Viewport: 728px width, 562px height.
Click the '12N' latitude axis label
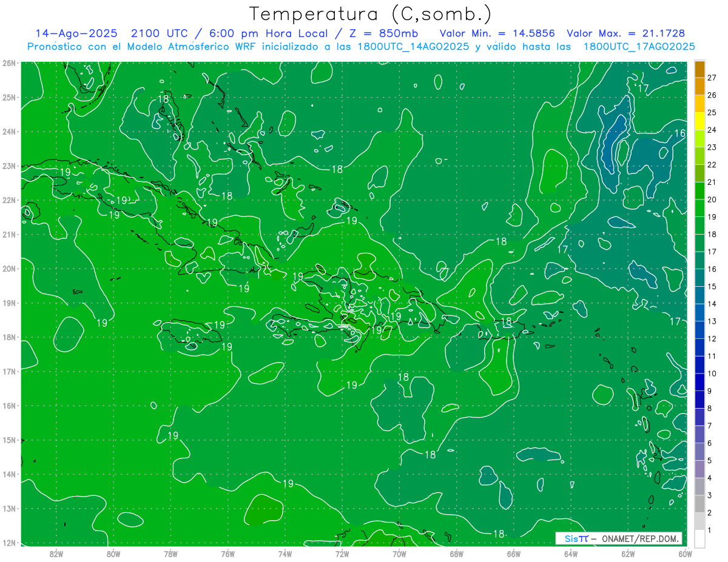[x=9, y=543]
